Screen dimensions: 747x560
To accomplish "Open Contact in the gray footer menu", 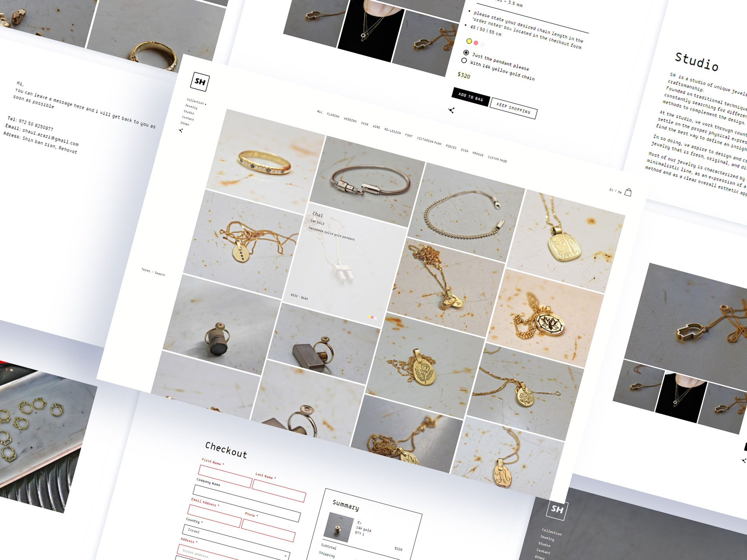I will (x=543, y=551).
